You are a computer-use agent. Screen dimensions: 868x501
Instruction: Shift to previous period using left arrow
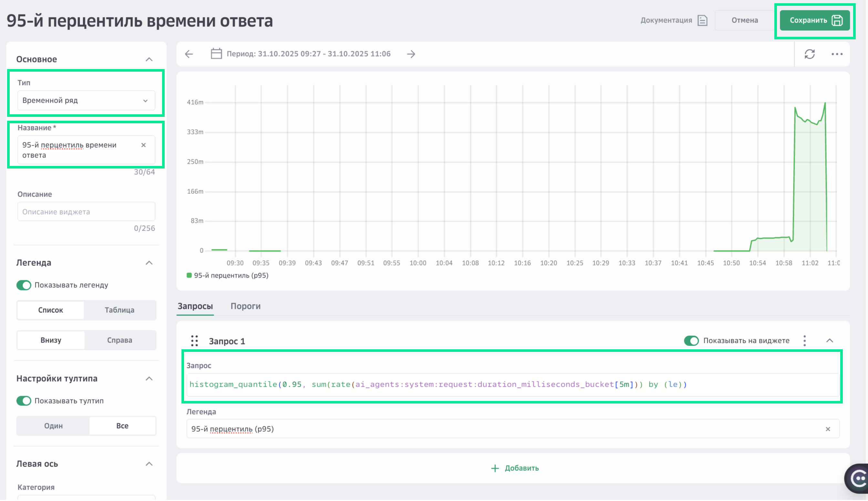click(189, 54)
